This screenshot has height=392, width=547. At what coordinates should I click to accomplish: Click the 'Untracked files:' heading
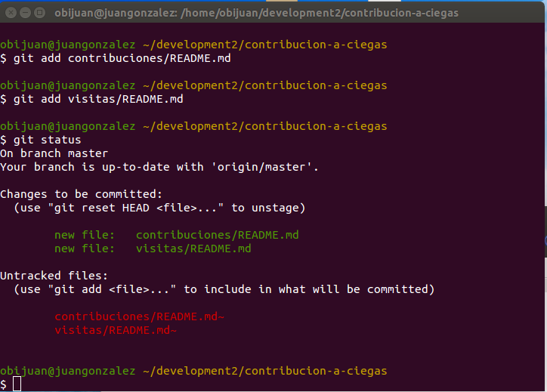pos(54,276)
